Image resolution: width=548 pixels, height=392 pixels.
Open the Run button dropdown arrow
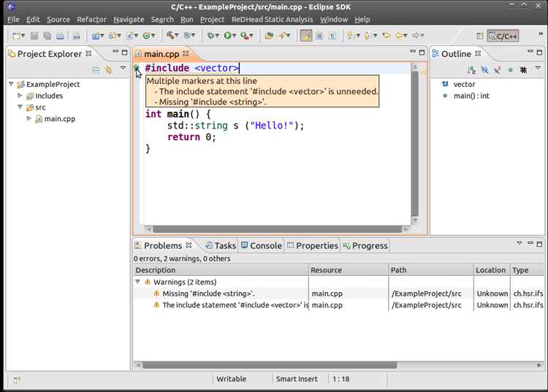pyautogui.click(x=234, y=36)
